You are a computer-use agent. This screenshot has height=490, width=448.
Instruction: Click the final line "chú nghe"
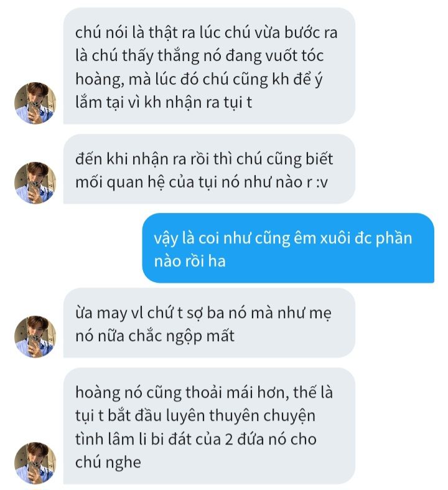pyautogui.click(x=108, y=463)
